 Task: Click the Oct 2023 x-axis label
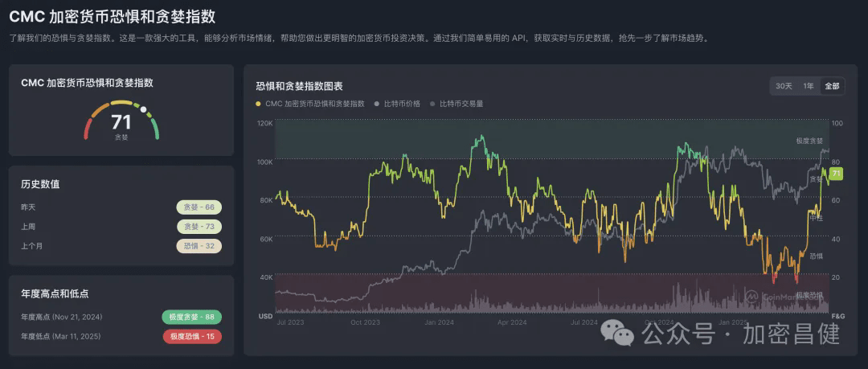click(367, 322)
